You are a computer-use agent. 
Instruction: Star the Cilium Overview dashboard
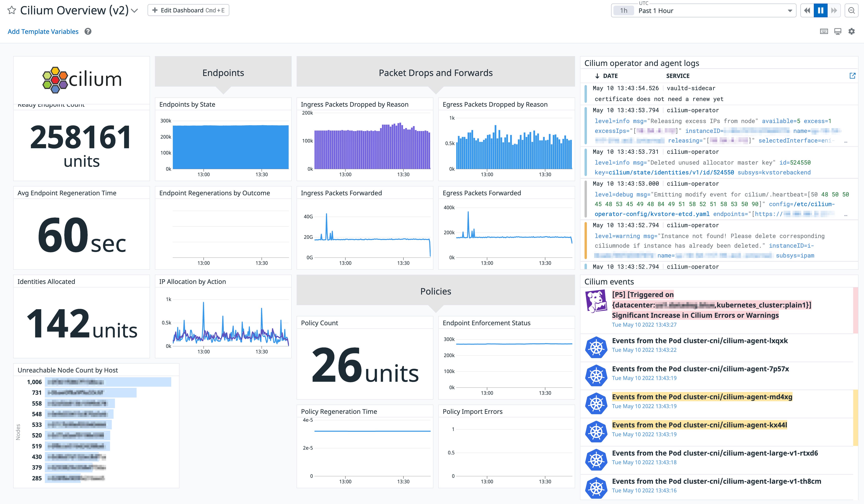tap(11, 10)
